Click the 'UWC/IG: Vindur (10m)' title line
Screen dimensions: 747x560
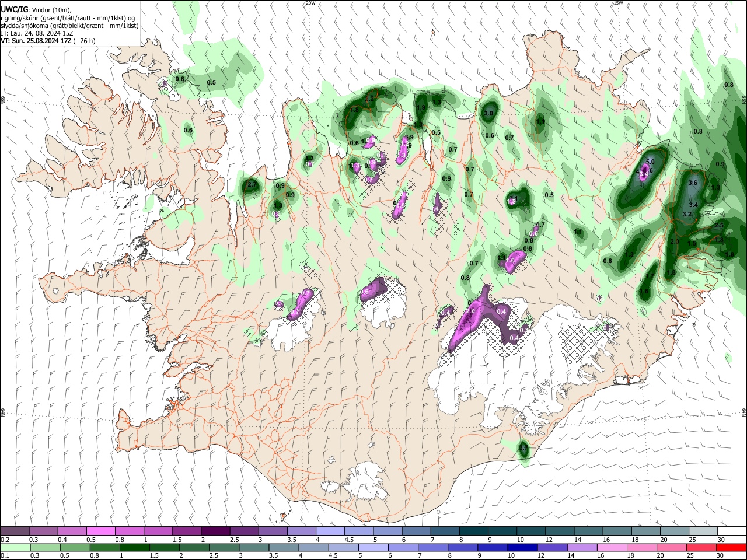tap(35, 10)
